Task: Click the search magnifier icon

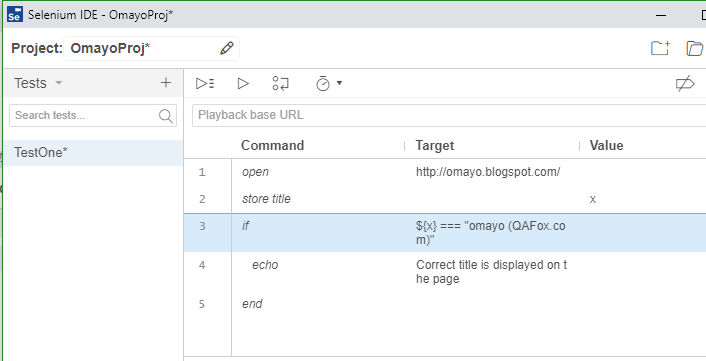Action: 166,116
